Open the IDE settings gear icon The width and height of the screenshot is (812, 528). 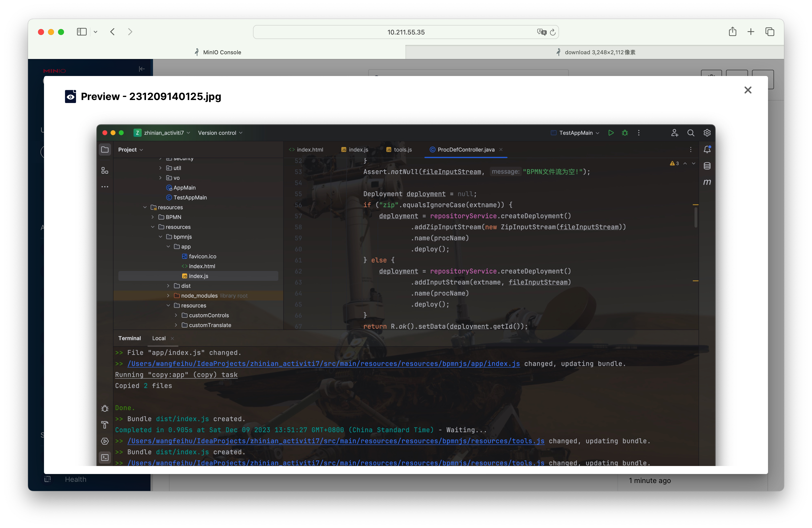click(707, 133)
